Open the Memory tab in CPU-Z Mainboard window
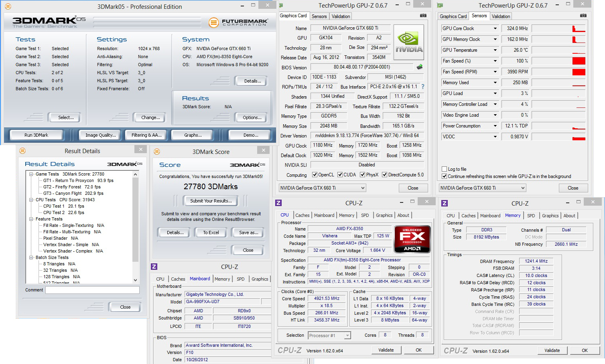The image size is (605, 364). [222, 279]
